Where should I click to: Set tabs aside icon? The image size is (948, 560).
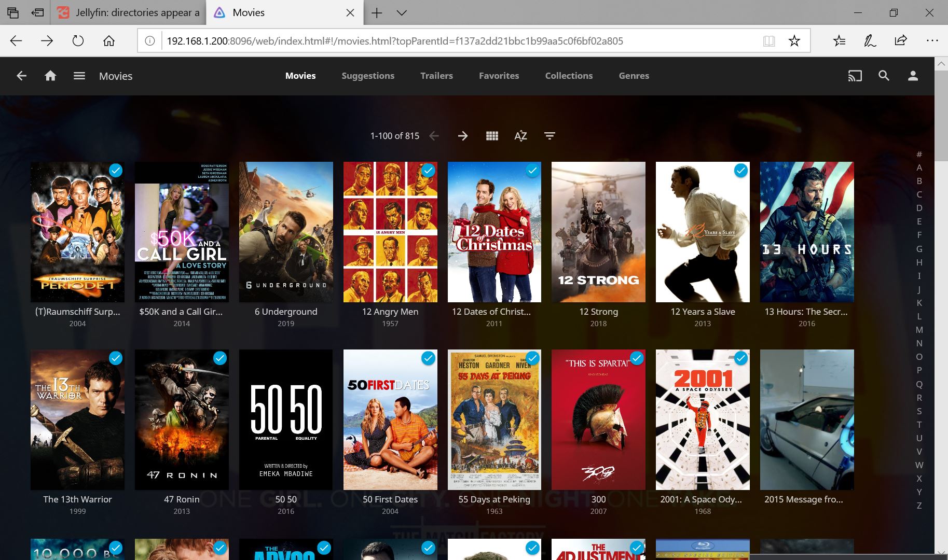click(x=37, y=12)
